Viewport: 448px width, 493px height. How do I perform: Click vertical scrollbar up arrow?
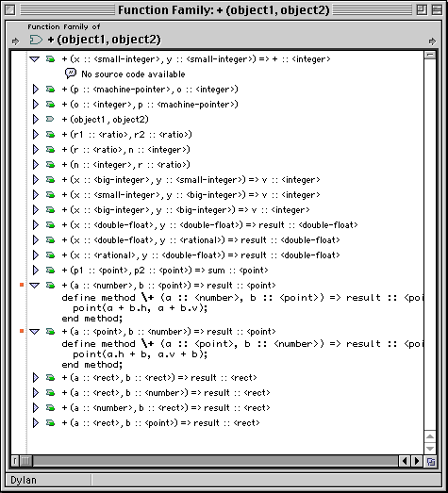click(x=430, y=436)
